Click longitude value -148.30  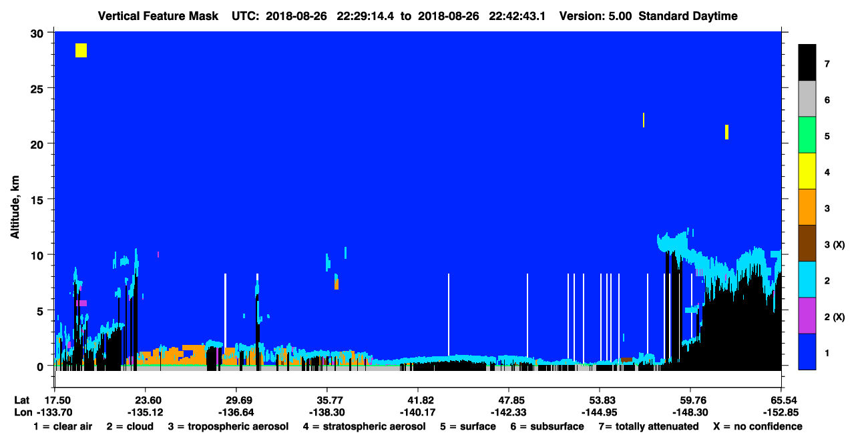(690, 412)
